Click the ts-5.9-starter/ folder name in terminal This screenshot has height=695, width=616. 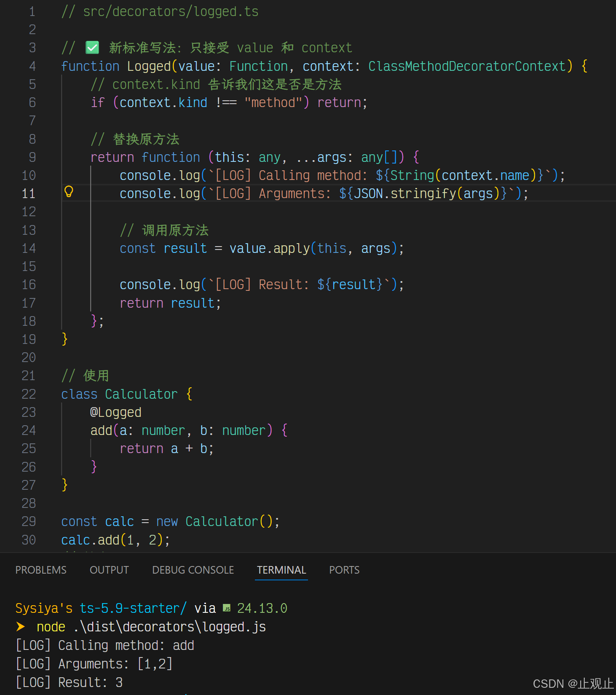[133, 608]
